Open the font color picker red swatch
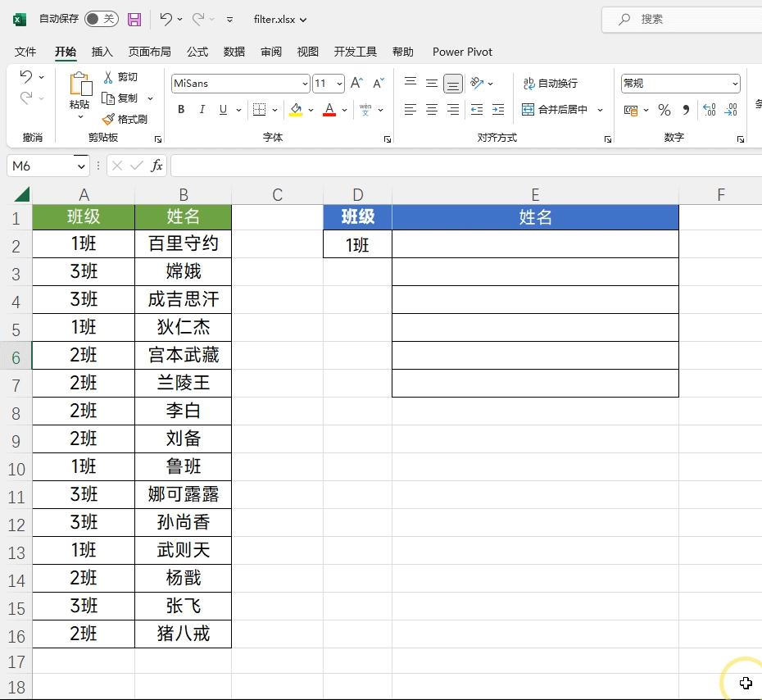The width and height of the screenshot is (762, 700). 328,109
